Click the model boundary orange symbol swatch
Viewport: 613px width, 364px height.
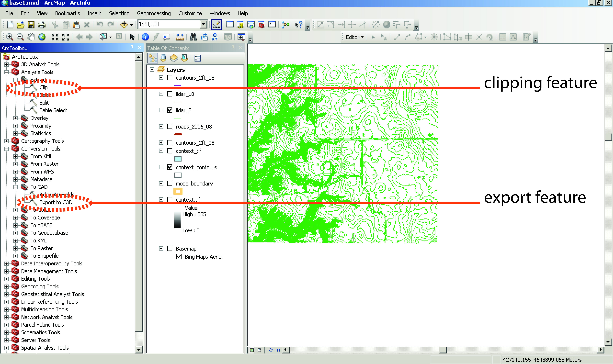pos(178,191)
